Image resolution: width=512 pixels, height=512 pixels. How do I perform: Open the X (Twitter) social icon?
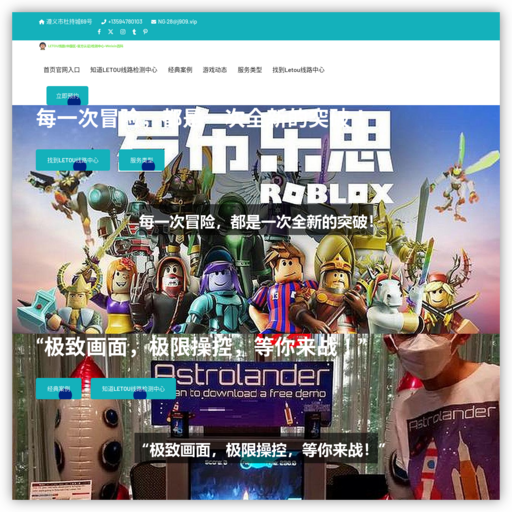click(111, 32)
